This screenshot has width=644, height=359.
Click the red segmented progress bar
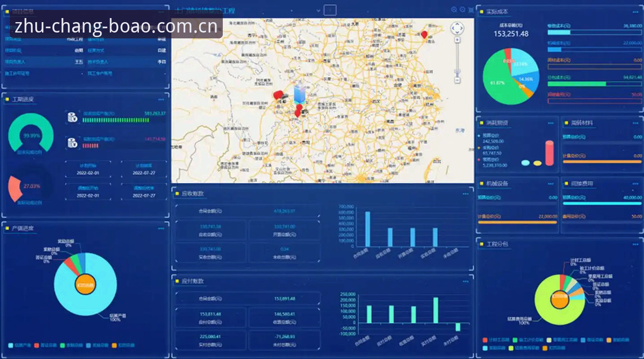pos(91,146)
